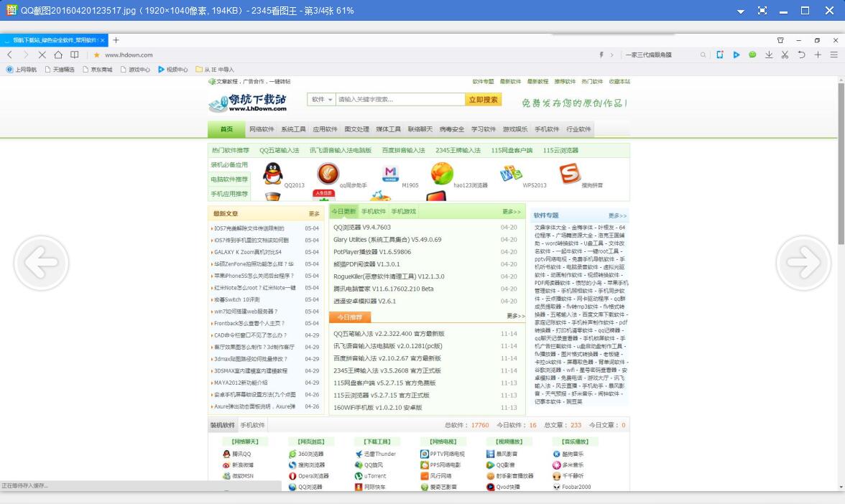Open the MAYA2012新功能介绍 article
The height and width of the screenshot is (504, 845).
240,383
